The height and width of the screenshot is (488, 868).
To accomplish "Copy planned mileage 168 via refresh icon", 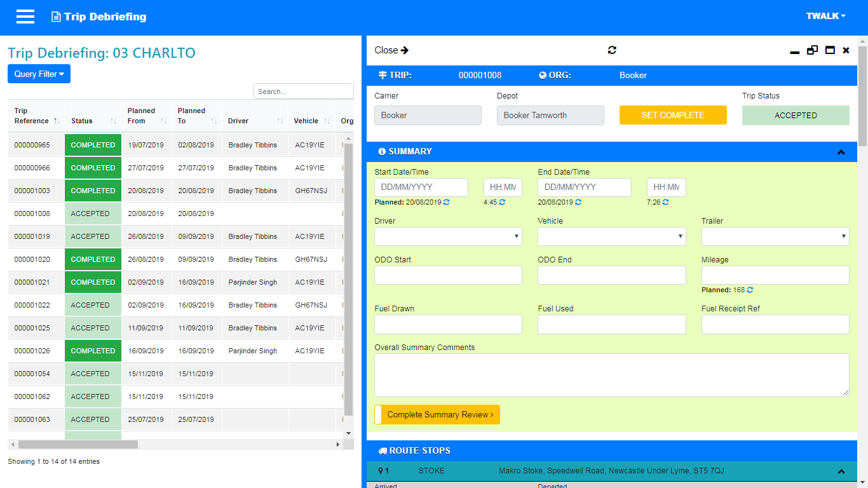I will coord(750,290).
